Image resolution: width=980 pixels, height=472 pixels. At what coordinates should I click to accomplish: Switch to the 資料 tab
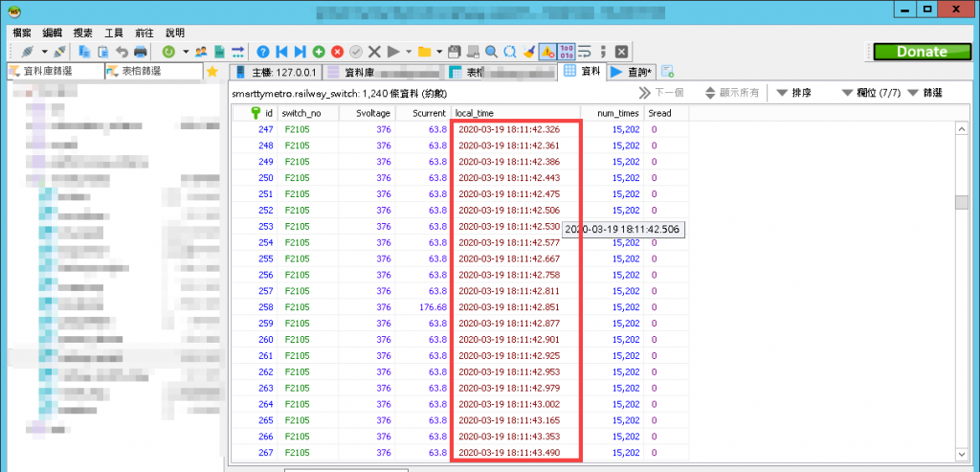click(581, 71)
